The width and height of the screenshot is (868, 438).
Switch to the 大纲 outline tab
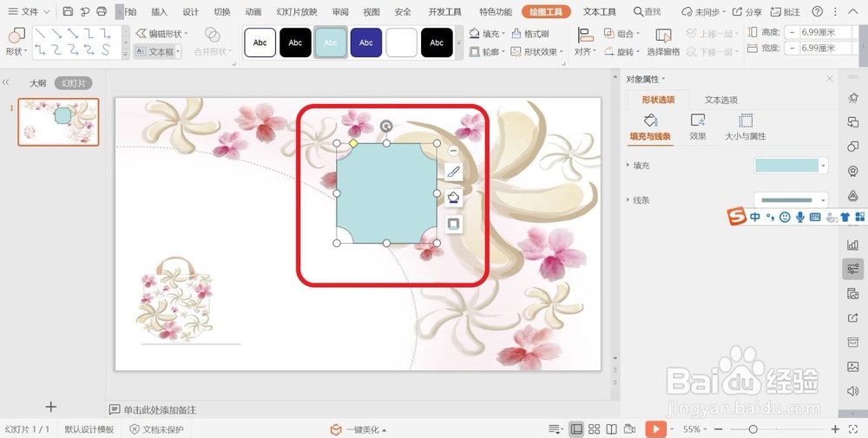point(37,83)
